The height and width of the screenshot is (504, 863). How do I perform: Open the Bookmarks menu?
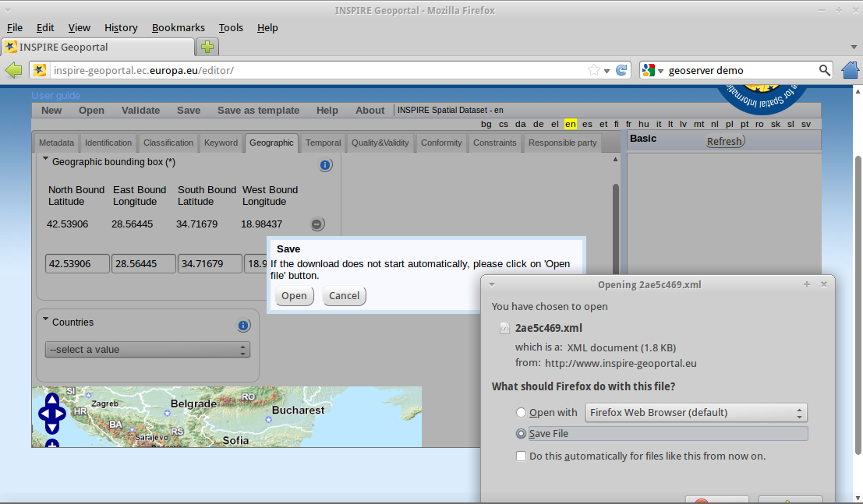pos(178,27)
